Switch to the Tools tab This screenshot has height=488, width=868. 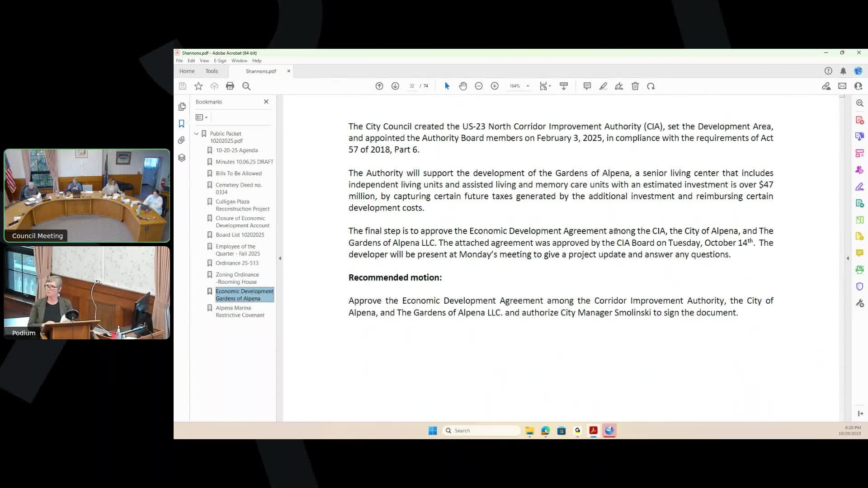coord(212,71)
